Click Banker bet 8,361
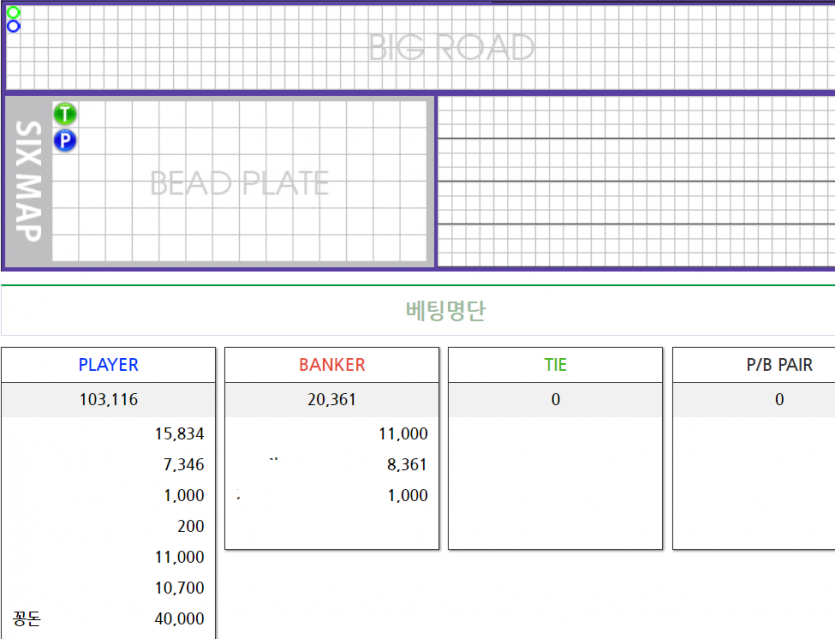835x639 pixels. click(407, 464)
